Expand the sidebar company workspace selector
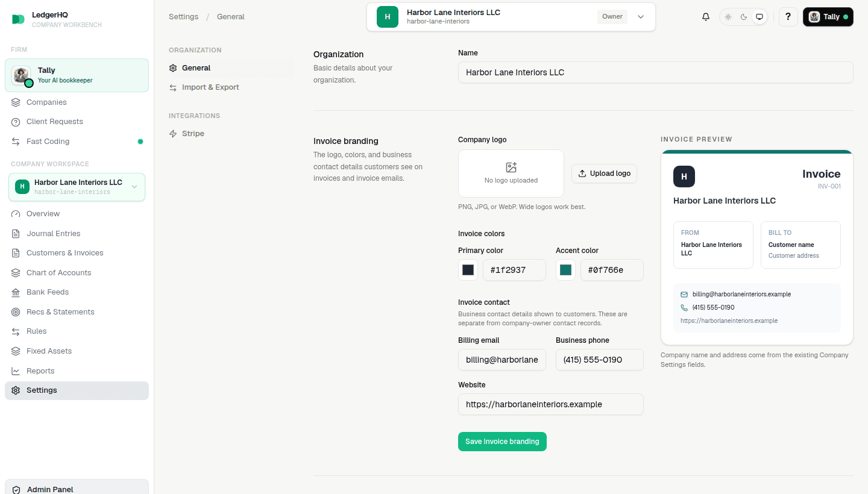The height and width of the screenshot is (494, 868). click(x=77, y=187)
